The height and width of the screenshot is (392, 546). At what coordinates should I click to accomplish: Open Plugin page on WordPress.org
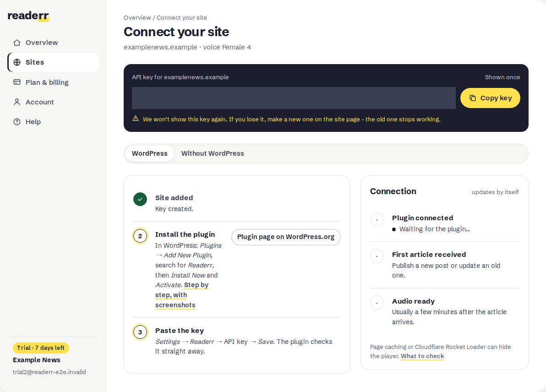tap(286, 237)
